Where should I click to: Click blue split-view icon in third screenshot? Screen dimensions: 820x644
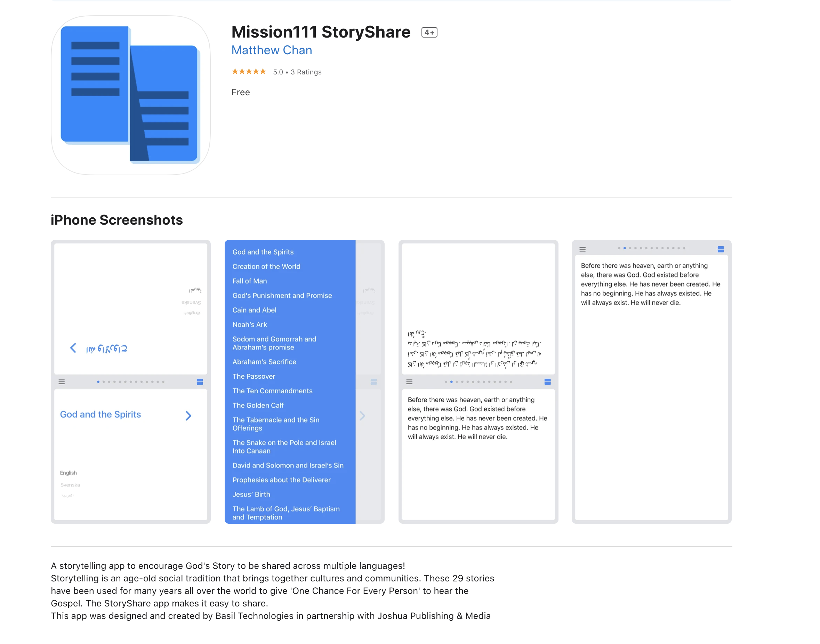(547, 382)
